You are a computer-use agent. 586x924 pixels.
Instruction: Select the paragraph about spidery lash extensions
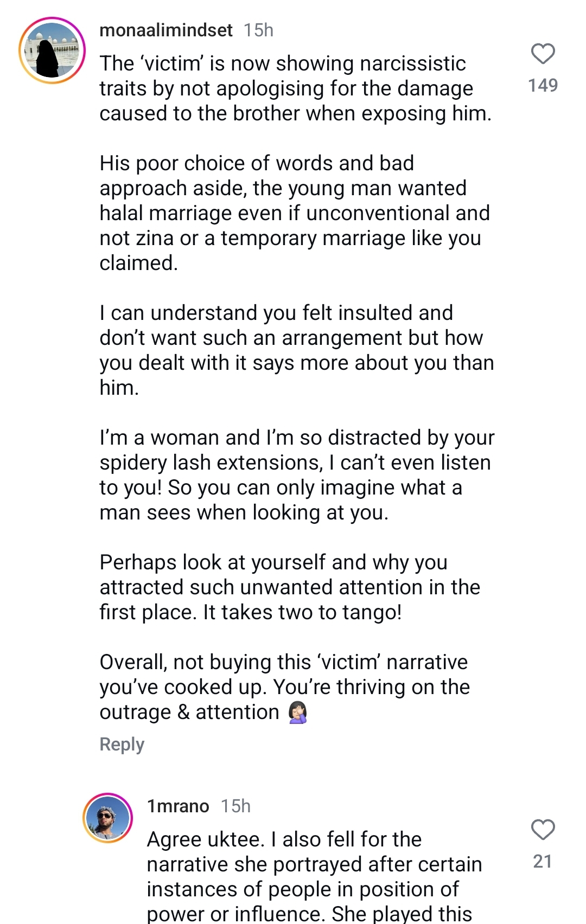(297, 475)
